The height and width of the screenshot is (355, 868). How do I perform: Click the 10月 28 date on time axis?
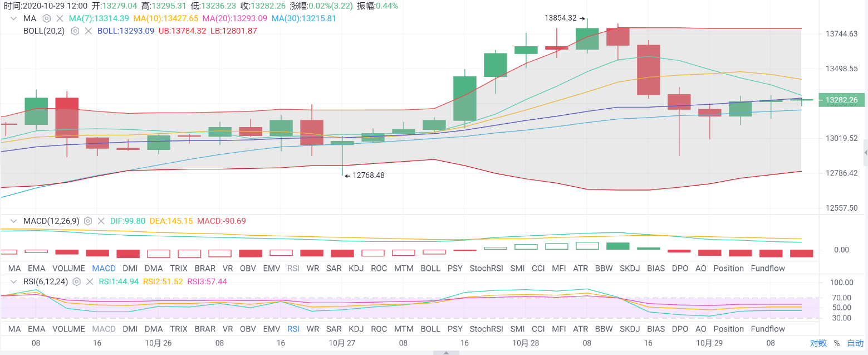[x=525, y=343]
